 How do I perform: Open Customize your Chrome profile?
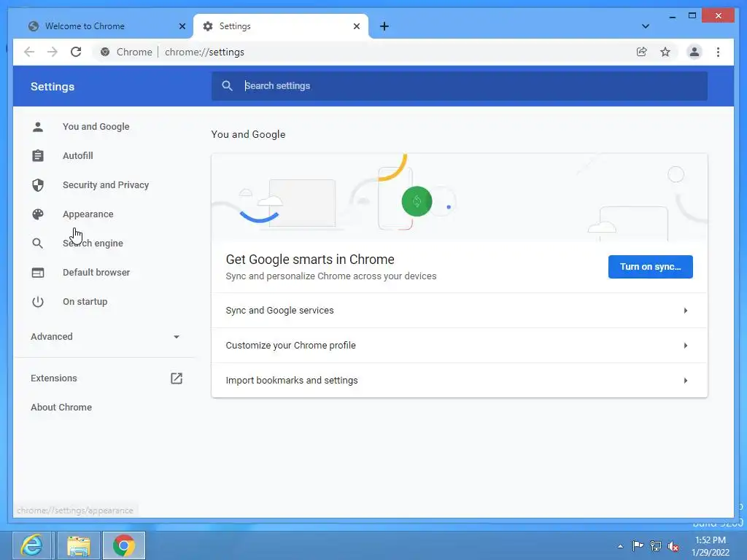460,345
